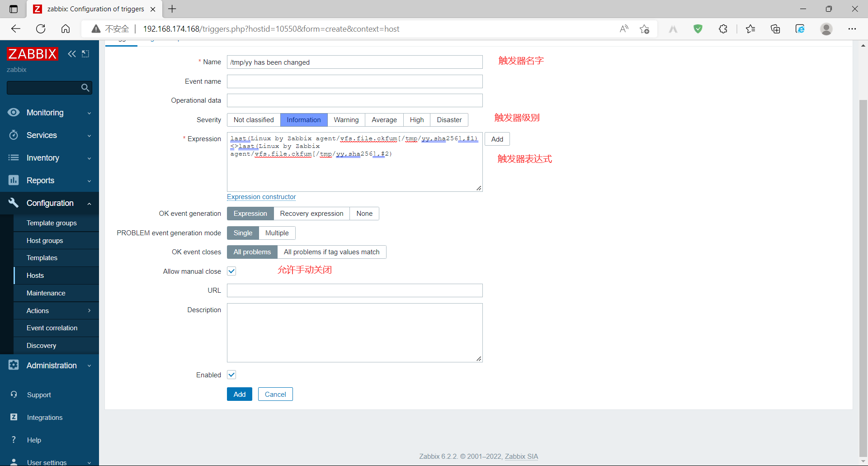Click the Services clock icon
Viewport: 868px width, 466px height.
coord(14,135)
